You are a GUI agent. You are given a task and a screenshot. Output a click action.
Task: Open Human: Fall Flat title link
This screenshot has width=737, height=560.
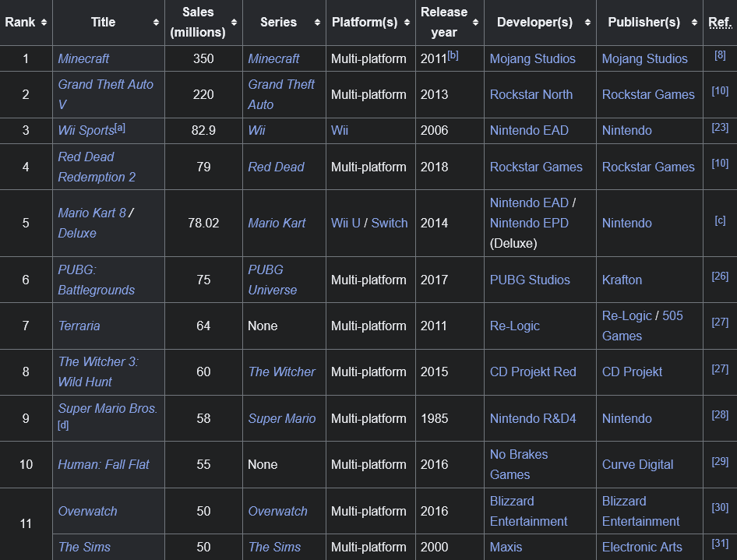[104, 465]
